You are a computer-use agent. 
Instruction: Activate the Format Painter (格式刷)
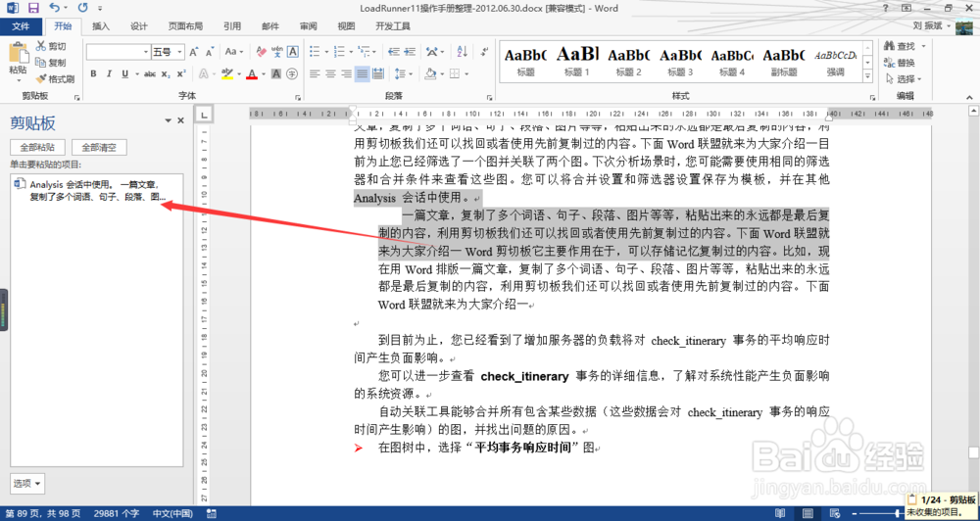pyautogui.click(x=55, y=79)
